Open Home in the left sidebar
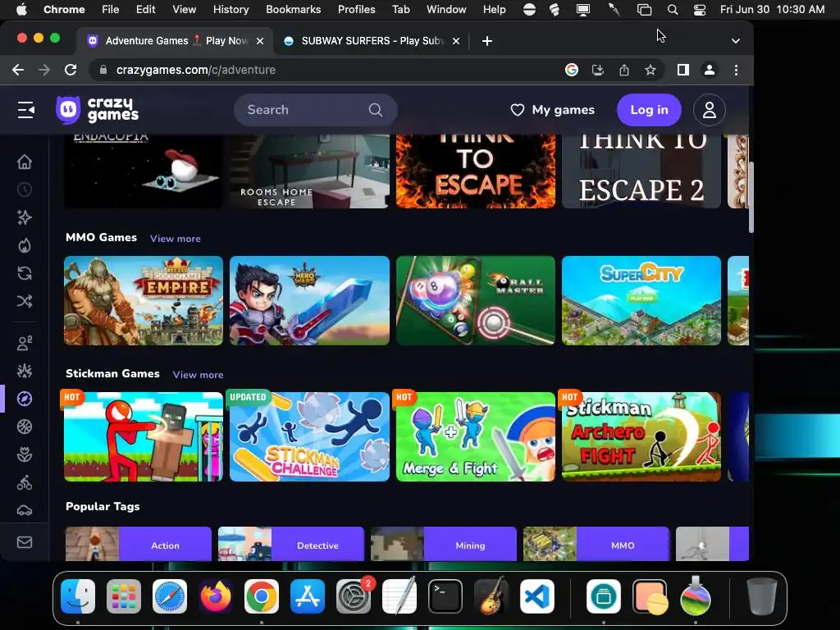This screenshot has height=630, width=840. click(25, 162)
